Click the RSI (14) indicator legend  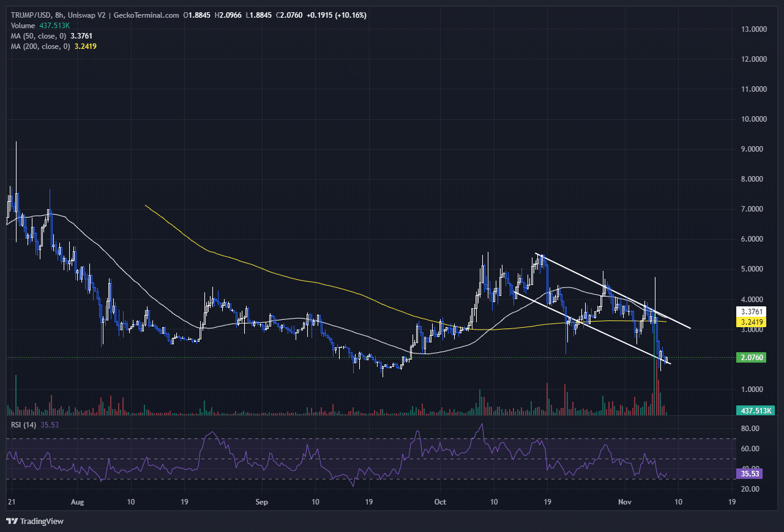(23, 424)
